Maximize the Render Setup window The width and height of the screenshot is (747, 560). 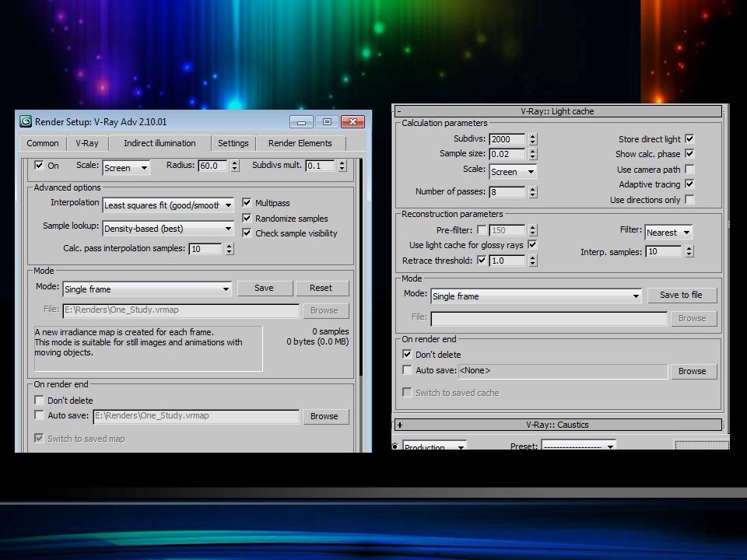click(327, 122)
